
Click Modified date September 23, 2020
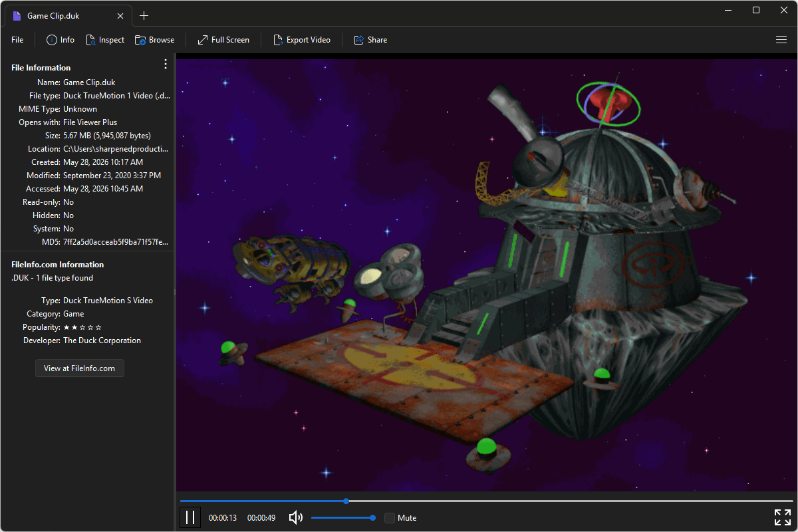112,176
